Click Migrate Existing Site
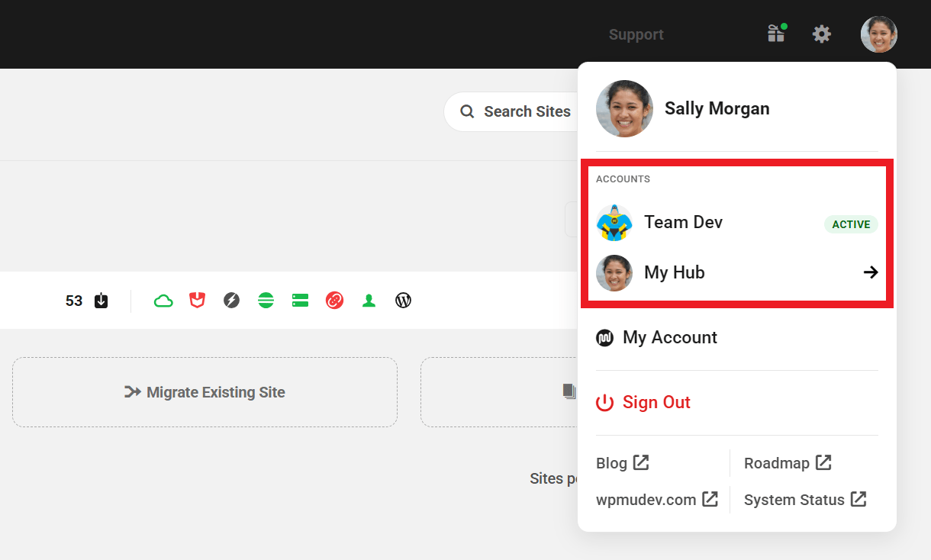 pyautogui.click(x=205, y=392)
